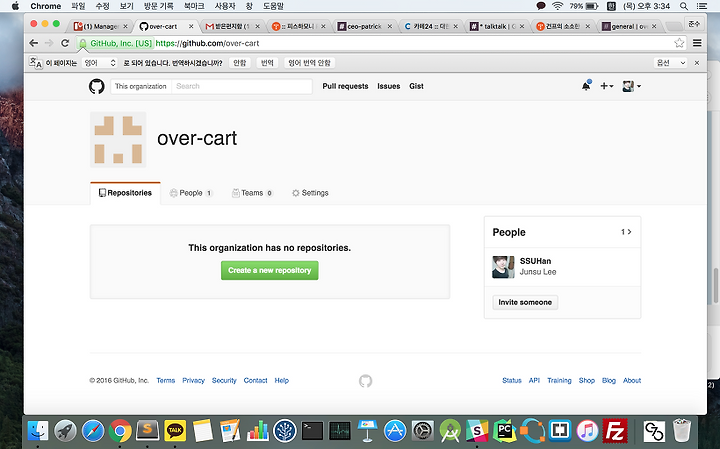Viewport: 720px width, 449px height.
Task: Open Gist in top navigation
Action: click(416, 86)
